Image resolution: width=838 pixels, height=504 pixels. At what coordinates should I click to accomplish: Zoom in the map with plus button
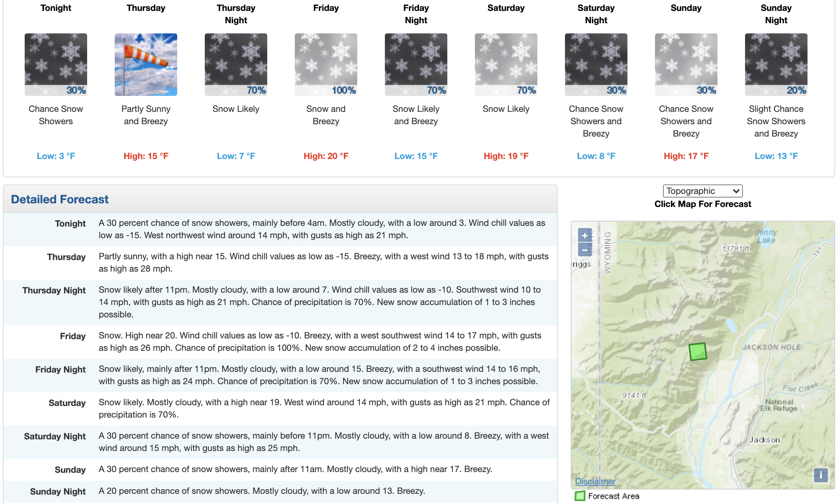585,235
